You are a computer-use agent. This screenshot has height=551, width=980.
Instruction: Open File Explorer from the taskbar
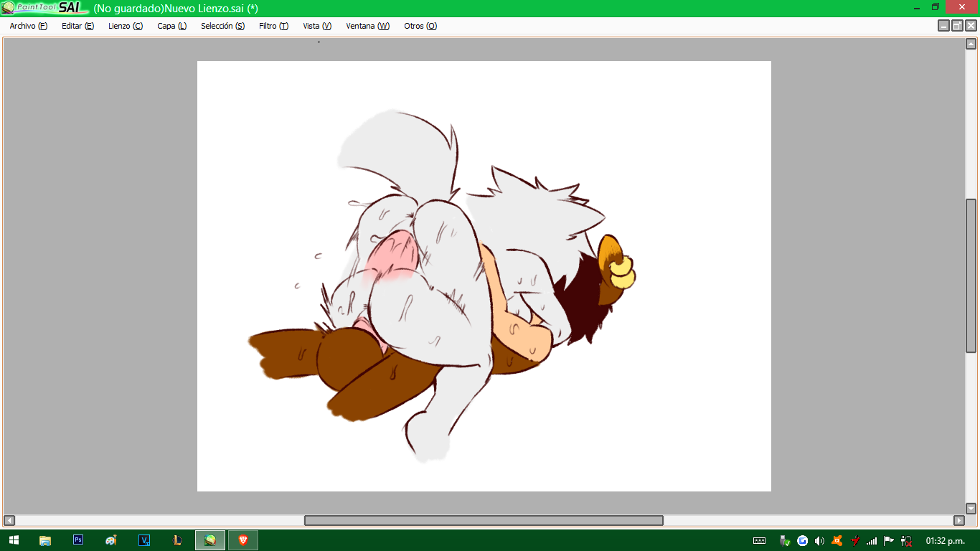coord(45,540)
